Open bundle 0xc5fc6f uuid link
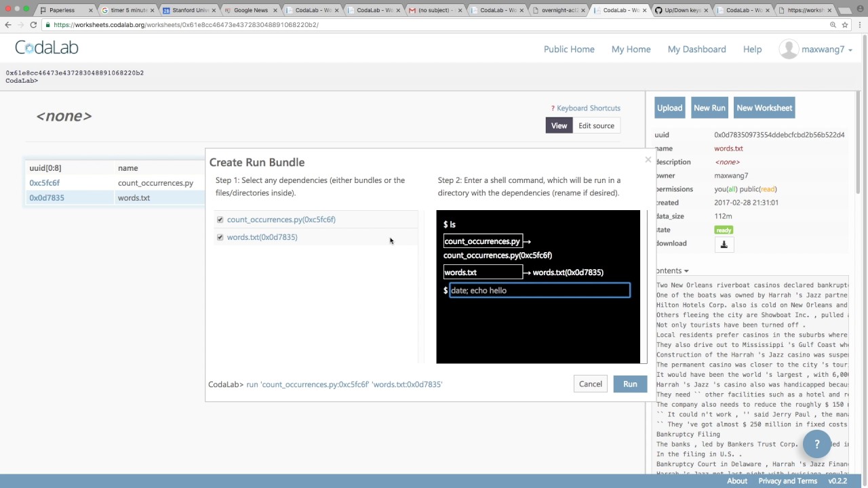 44,183
